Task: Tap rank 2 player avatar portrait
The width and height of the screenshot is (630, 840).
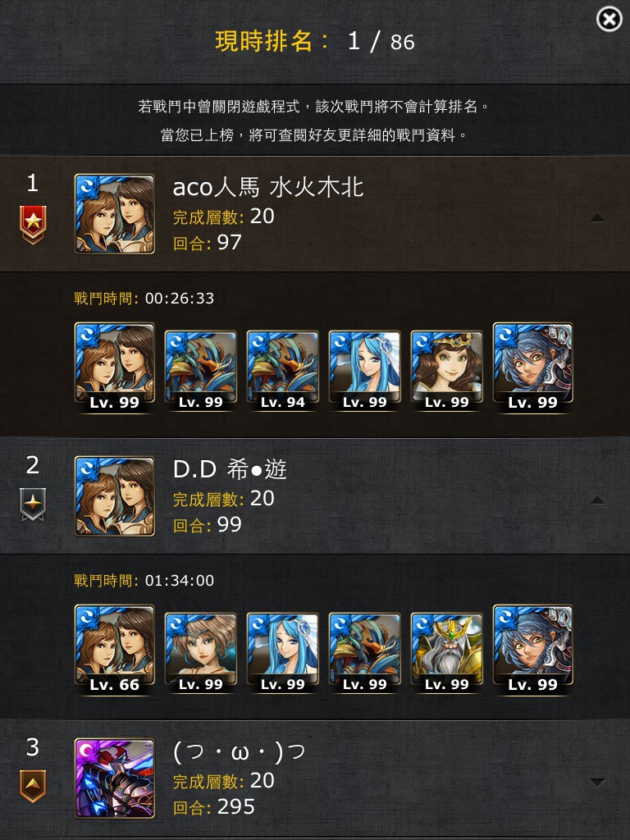Action: [115, 496]
